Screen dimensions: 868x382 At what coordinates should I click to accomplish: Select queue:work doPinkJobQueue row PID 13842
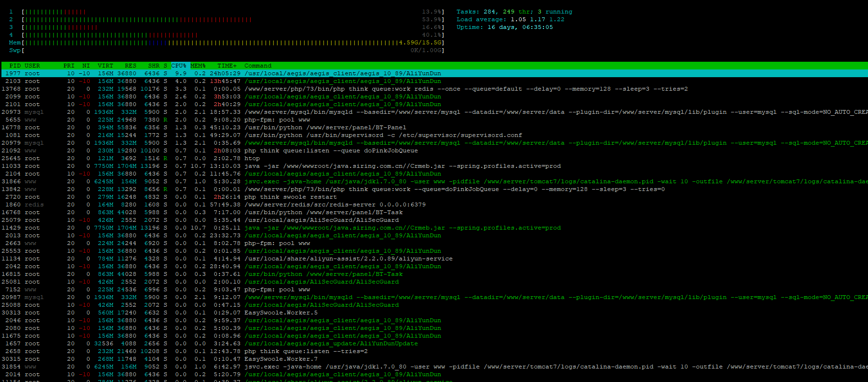(x=434, y=189)
